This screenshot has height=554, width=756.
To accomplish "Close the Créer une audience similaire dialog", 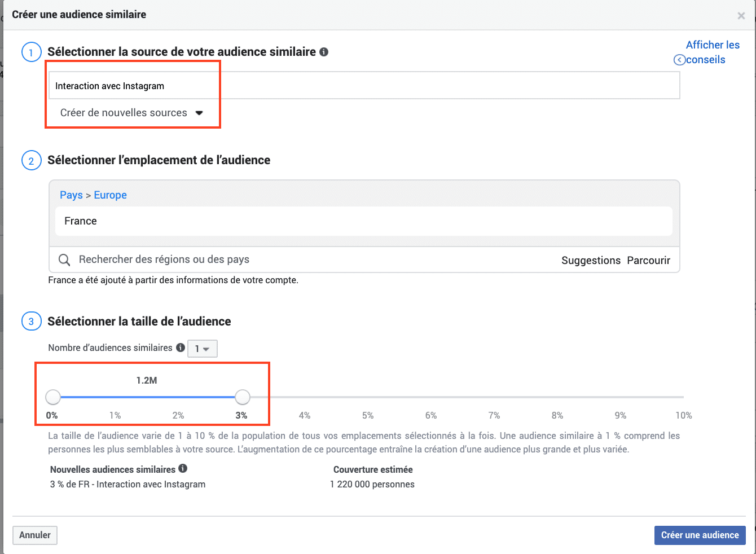I will pyautogui.click(x=741, y=16).
